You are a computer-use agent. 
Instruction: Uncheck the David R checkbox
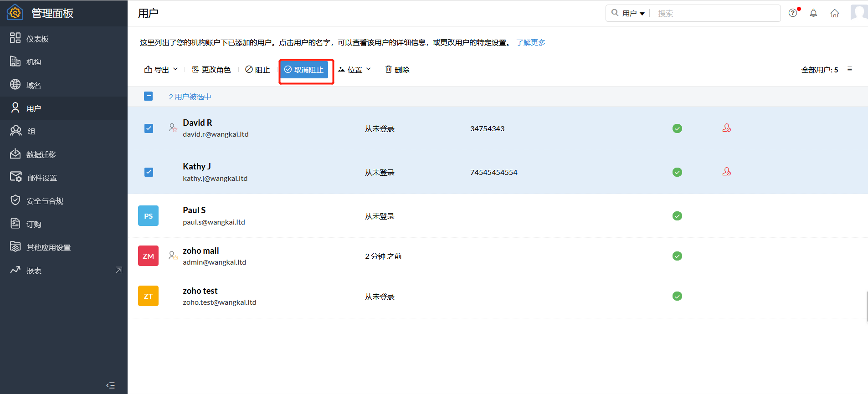(x=149, y=128)
